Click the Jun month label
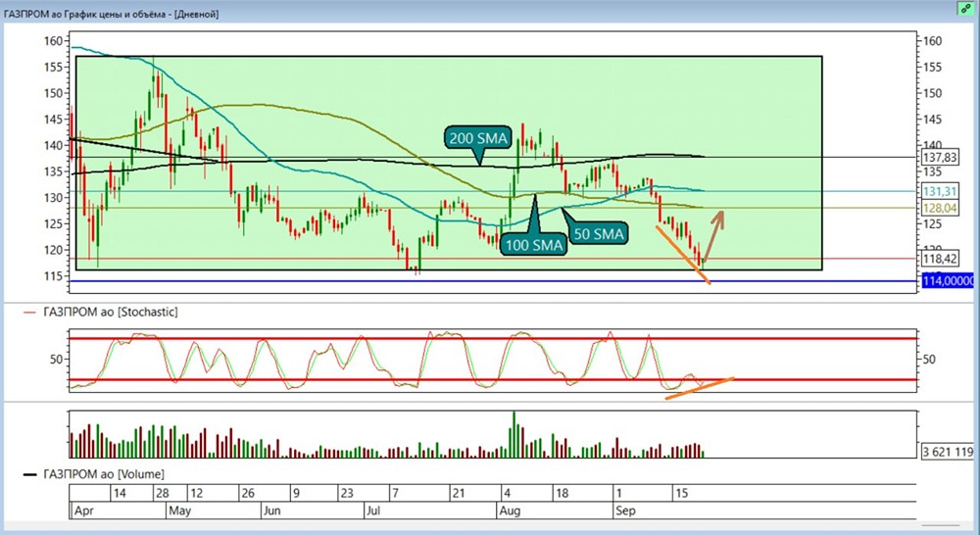980x535 pixels. point(271,511)
